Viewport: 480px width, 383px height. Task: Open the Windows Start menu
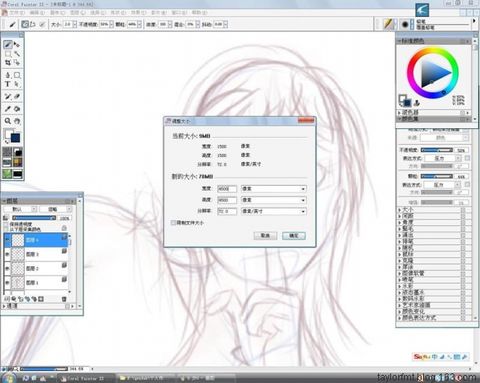[x=8, y=378]
